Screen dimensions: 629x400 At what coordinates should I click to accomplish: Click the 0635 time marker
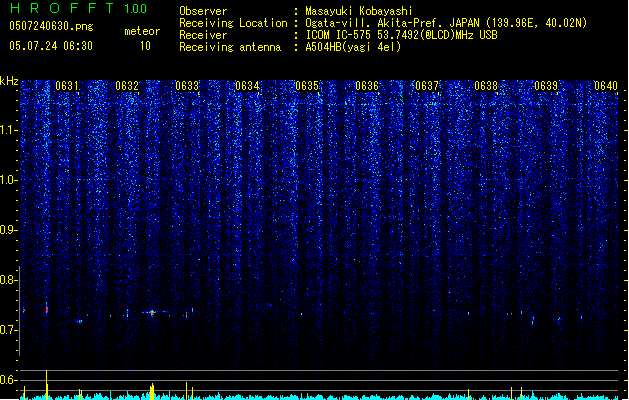307,86
